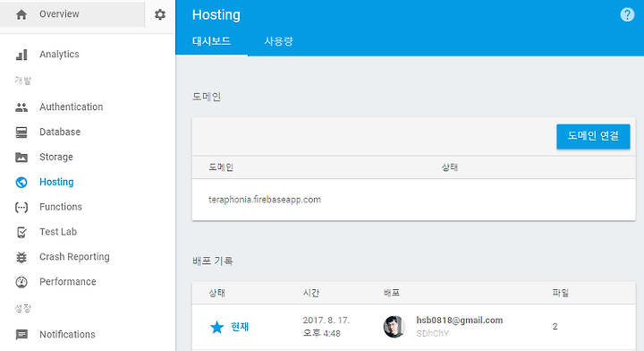Click the Functions brackets icon
Viewport: 644px width, 351px height.
point(21,207)
